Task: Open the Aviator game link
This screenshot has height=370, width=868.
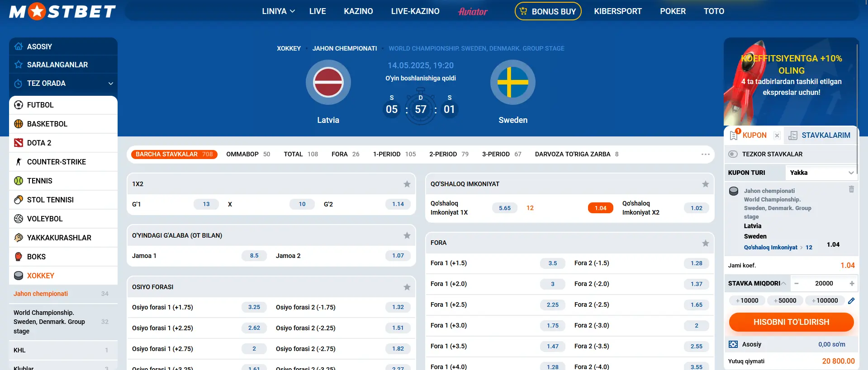Action: coord(473,11)
